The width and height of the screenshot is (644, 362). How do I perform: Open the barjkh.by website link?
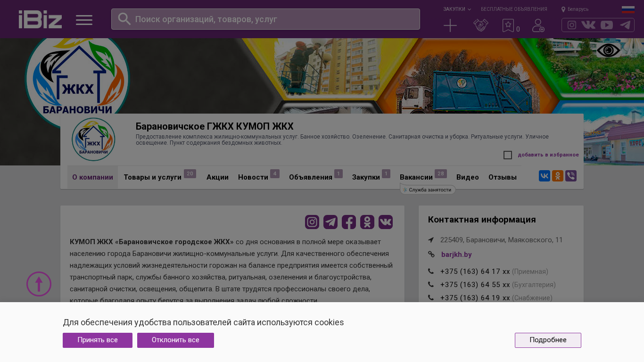point(456,255)
